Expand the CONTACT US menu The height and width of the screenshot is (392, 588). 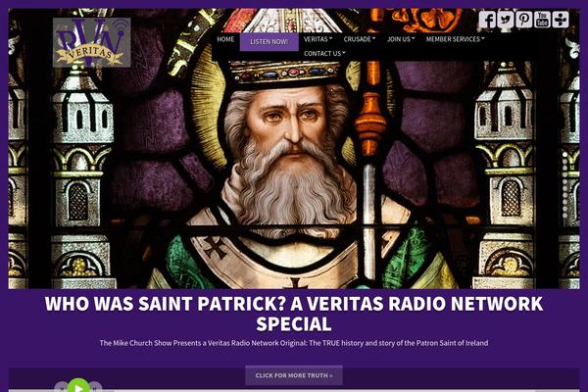click(324, 54)
